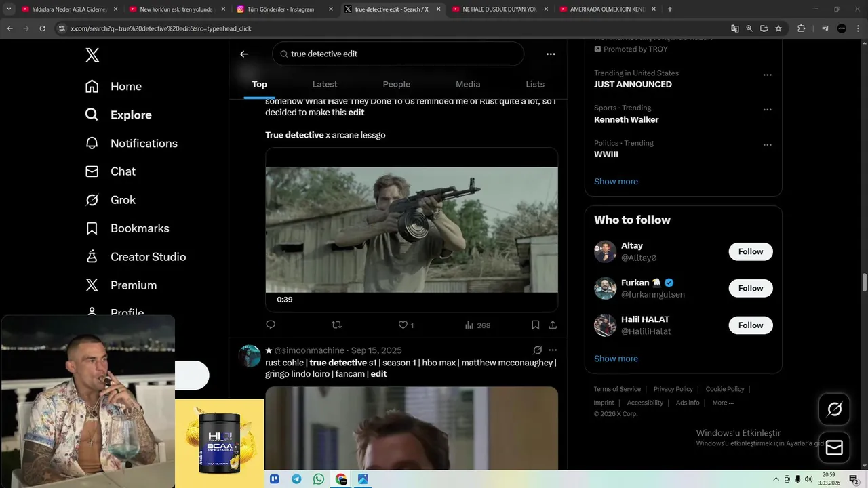
Task: Like the post with 1 like
Action: [x=406, y=325]
